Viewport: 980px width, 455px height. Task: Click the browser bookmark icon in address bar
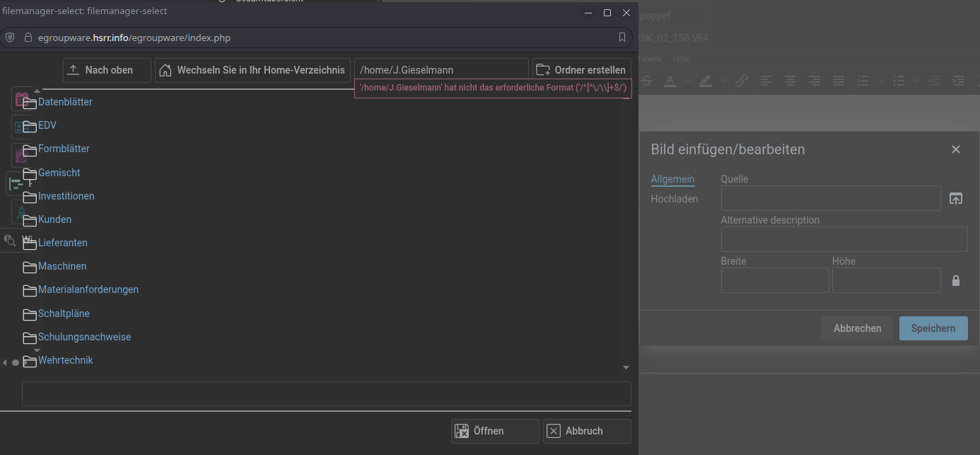tap(622, 38)
